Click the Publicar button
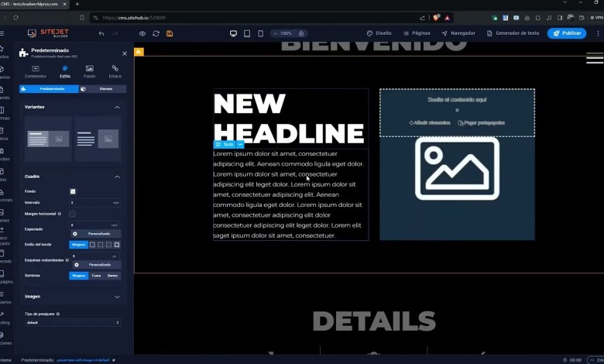 pyautogui.click(x=566, y=33)
